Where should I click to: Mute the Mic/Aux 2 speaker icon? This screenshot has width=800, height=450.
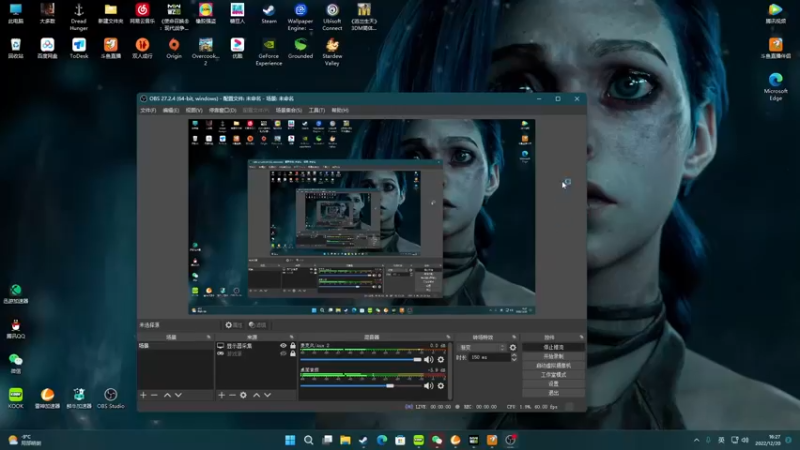click(x=429, y=360)
